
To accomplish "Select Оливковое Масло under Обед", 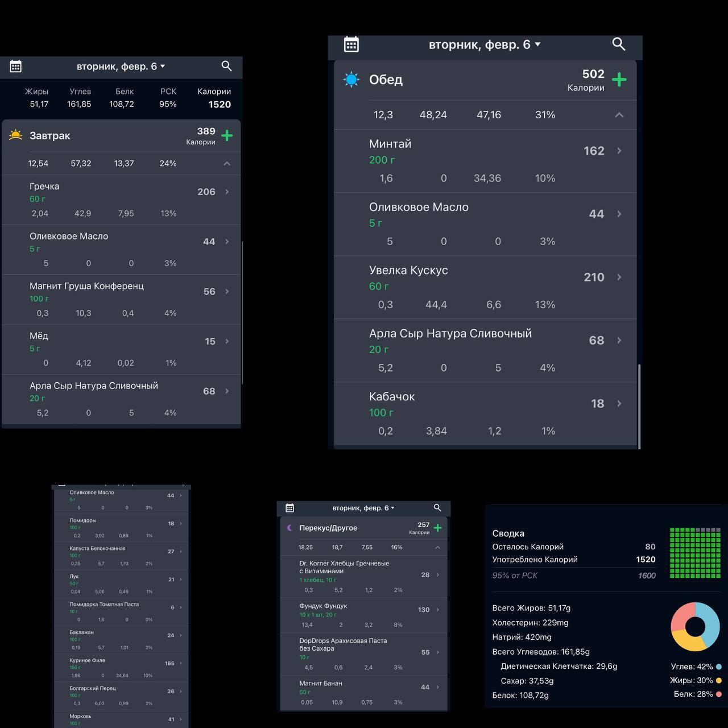I will point(419,207).
